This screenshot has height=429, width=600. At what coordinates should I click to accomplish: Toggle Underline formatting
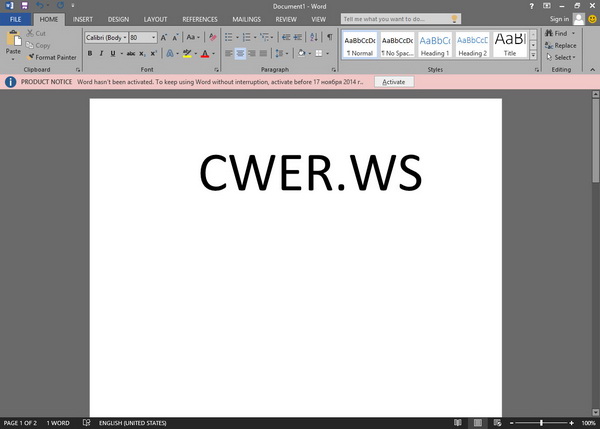point(113,54)
